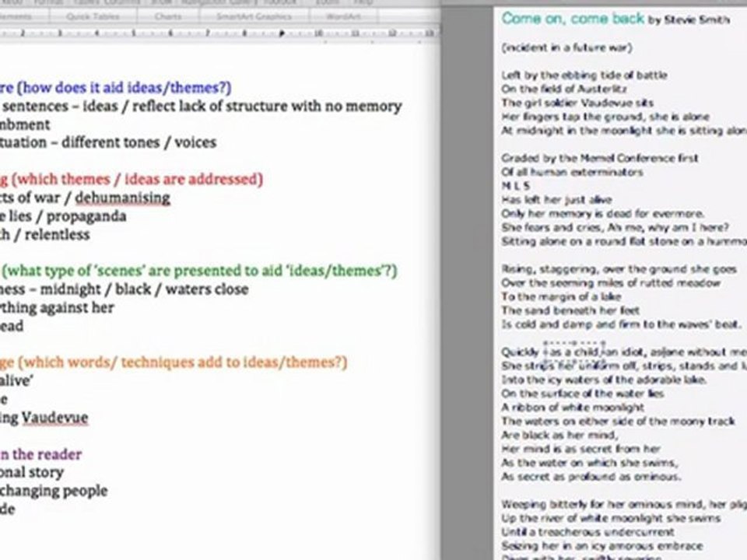The width and height of the screenshot is (747, 560).
Task: Click the line 'reflect lack of structure with no memory'
Action: coord(267,107)
